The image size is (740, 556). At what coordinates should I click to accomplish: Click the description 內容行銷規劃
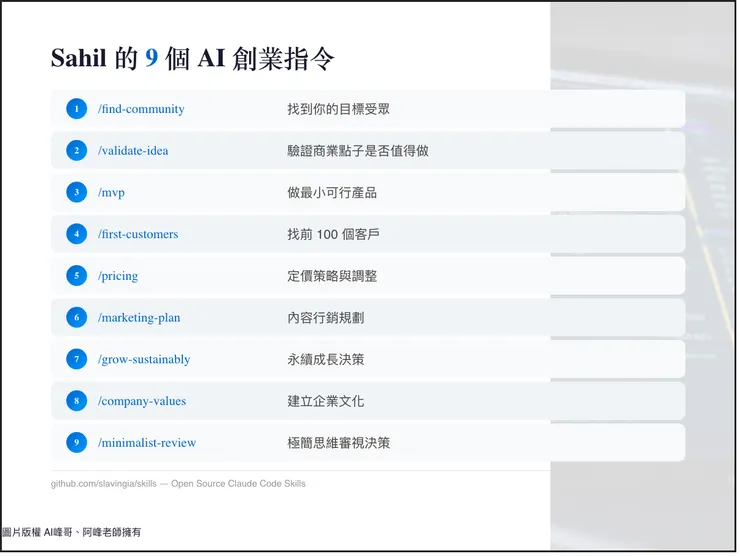326,318
